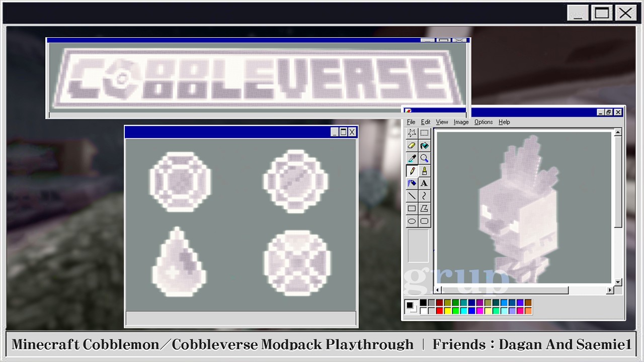Click the Paint horizontal scrollbar right arrow
The image size is (644, 362).
(610, 290)
